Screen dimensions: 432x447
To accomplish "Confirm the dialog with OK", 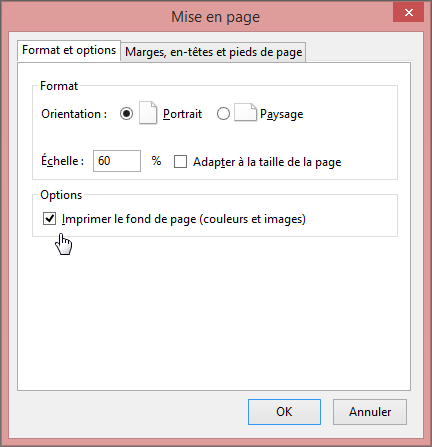I will [x=284, y=412].
